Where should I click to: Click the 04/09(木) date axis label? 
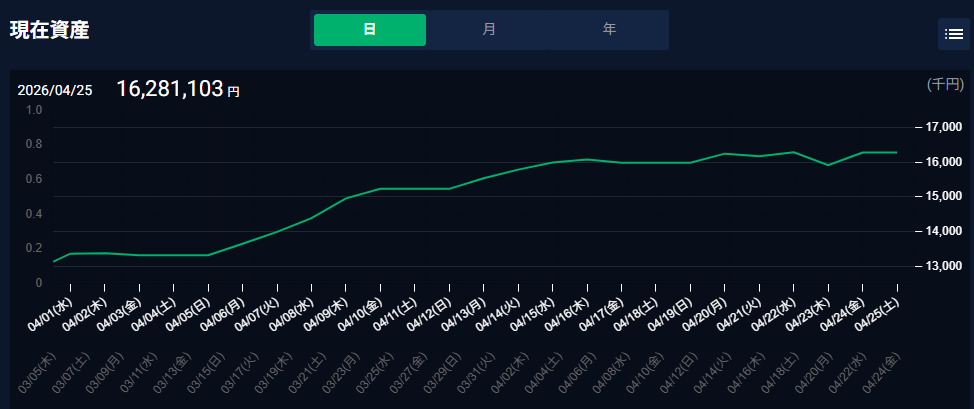pos(327,314)
